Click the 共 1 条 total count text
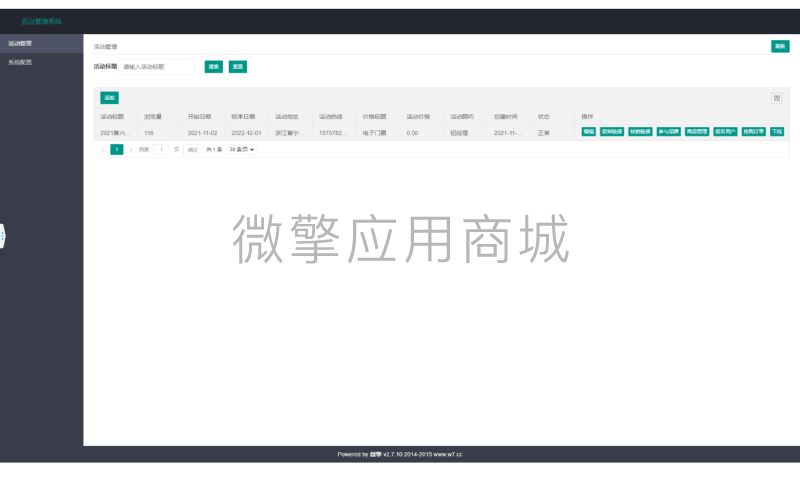 coord(214,149)
